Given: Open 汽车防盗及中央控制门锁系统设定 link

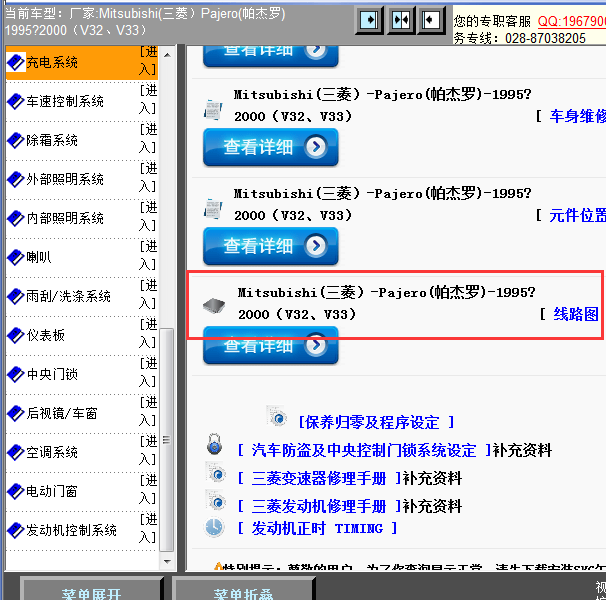Looking at the screenshot, I should point(364,450).
